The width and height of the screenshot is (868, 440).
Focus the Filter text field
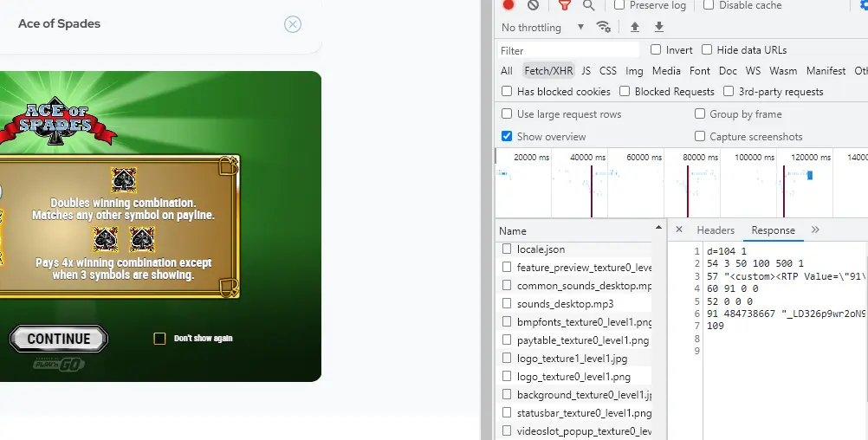[568, 50]
